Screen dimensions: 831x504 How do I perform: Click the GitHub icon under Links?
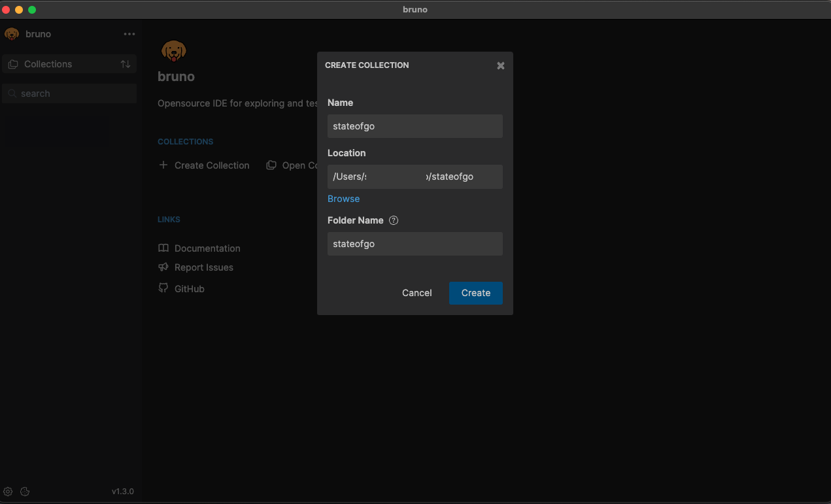[163, 288]
